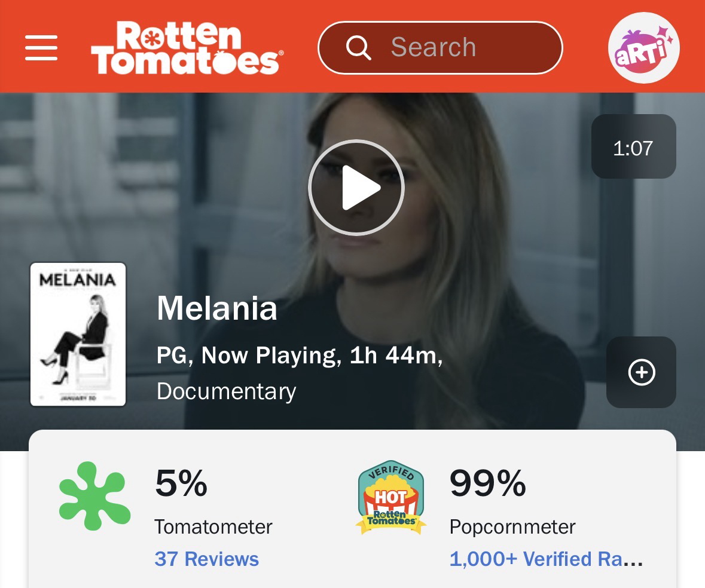Open the hamburger navigation menu
Screen dimensions: 705x588
(41, 48)
